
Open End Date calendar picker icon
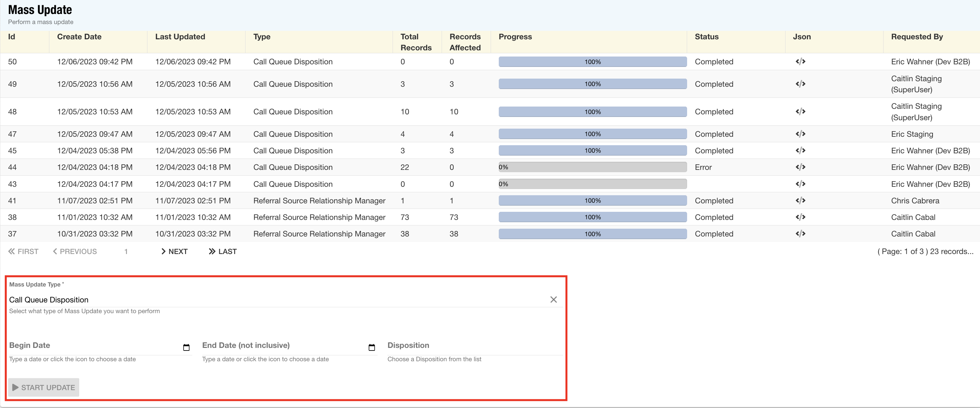pyautogui.click(x=372, y=347)
